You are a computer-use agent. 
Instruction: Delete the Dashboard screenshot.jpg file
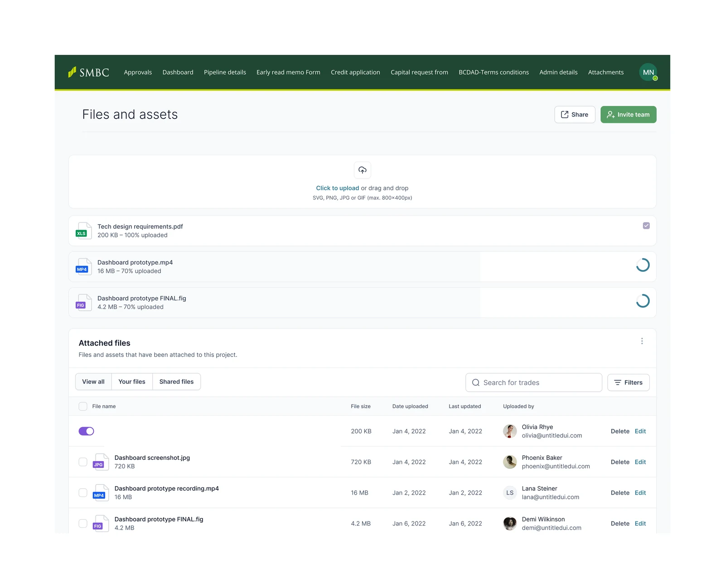tap(620, 462)
